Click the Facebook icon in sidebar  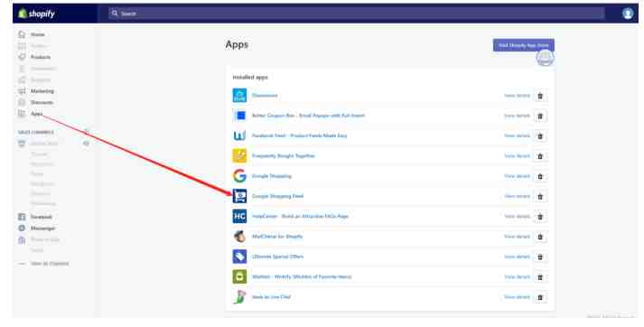tap(22, 217)
